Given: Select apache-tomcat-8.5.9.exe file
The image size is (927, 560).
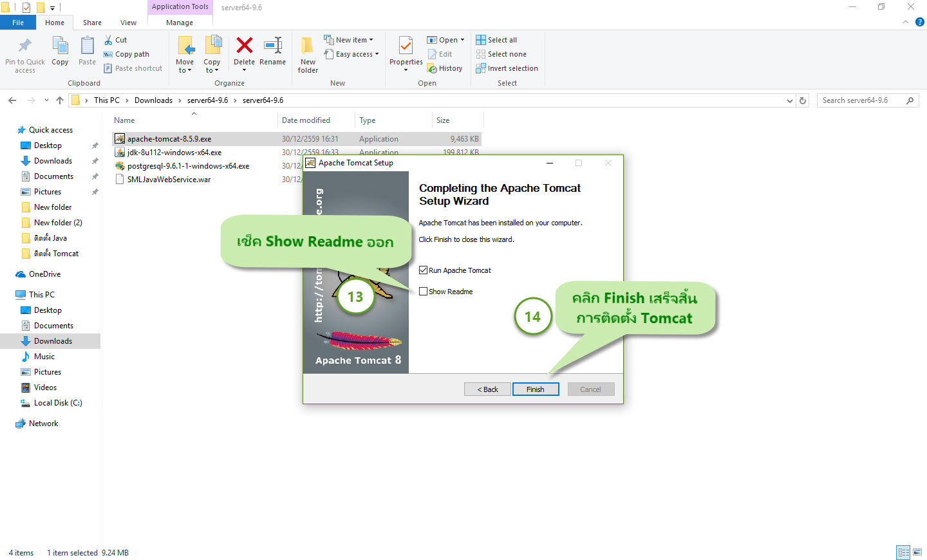Looking at the screenshot, I should 169,139.
